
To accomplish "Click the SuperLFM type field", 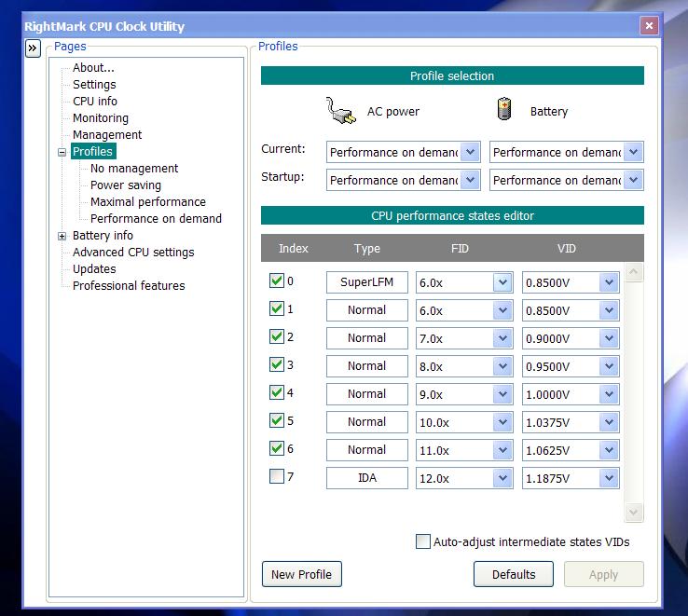I will point(366,282).
